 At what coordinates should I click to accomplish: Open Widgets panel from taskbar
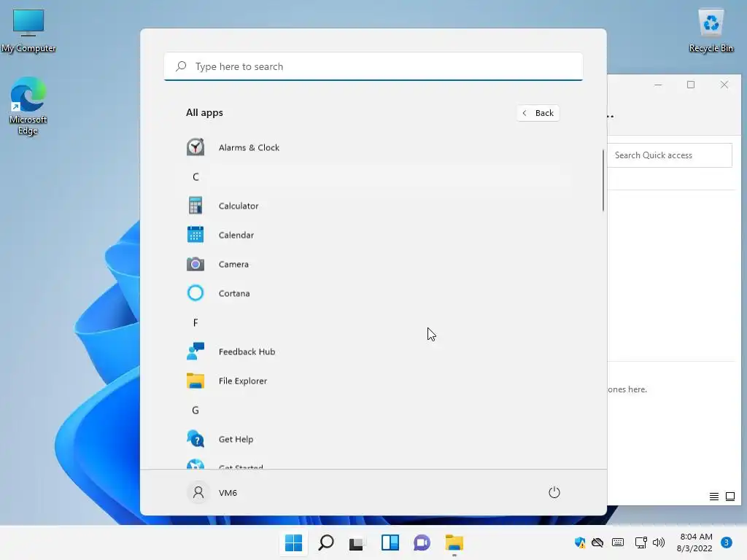[x=390, y=542]
